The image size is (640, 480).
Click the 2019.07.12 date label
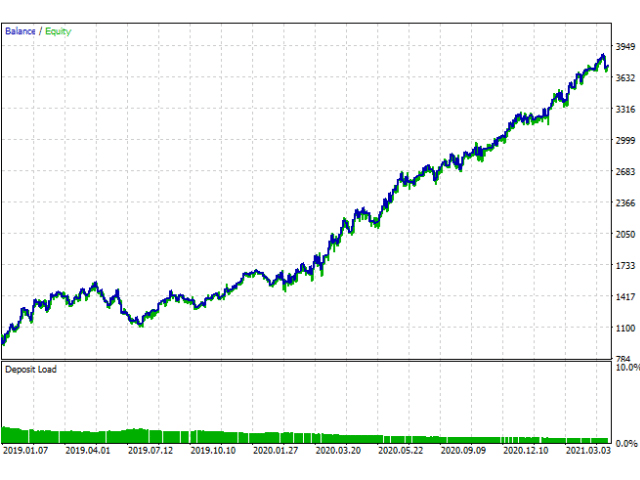coord(150,451)
